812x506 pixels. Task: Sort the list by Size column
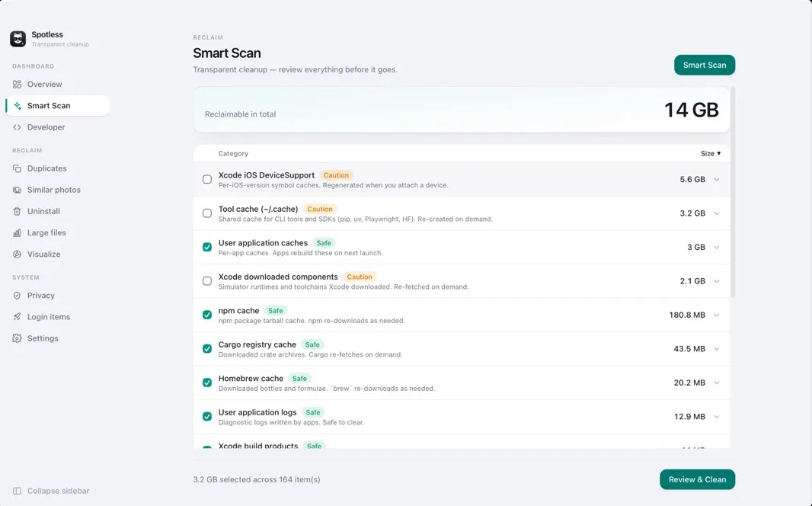tap(711, 153)
